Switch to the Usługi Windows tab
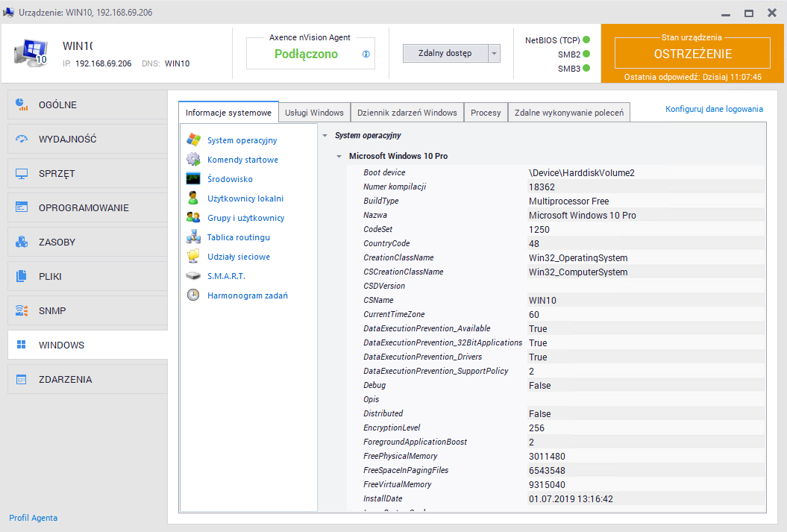787x532 pixels. (314, 113)
